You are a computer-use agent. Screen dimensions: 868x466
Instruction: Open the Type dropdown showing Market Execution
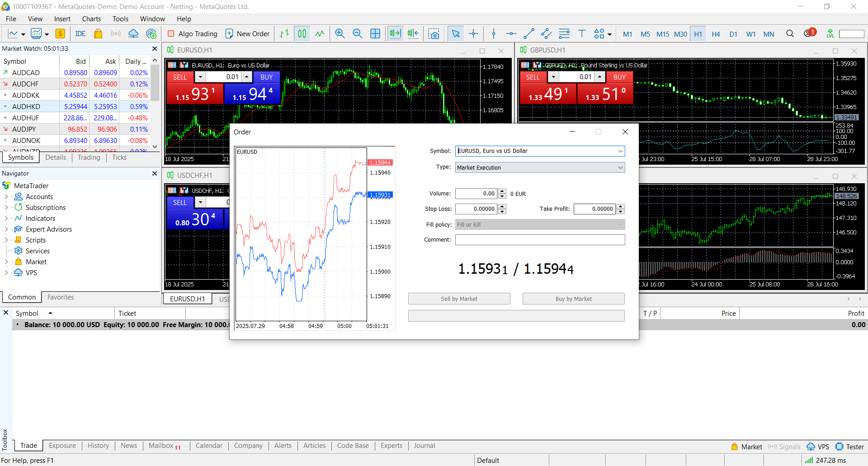point(620,168)
